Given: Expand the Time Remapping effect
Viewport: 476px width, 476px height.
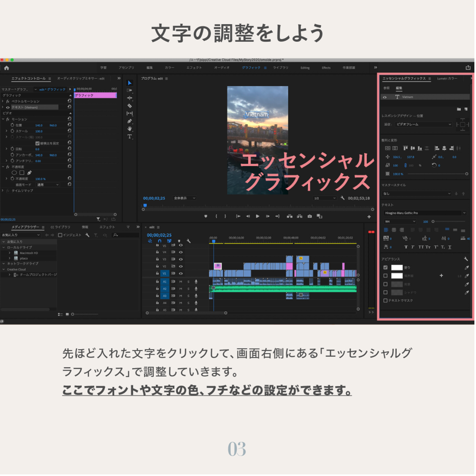Looking at the screenshot, I should [3, 191].
